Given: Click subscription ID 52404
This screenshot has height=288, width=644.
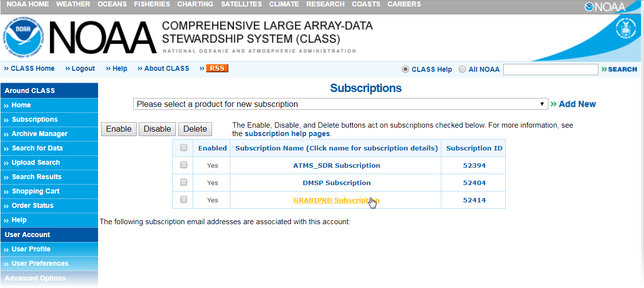Looking at the screenshot, I should (x=474, y=183).
